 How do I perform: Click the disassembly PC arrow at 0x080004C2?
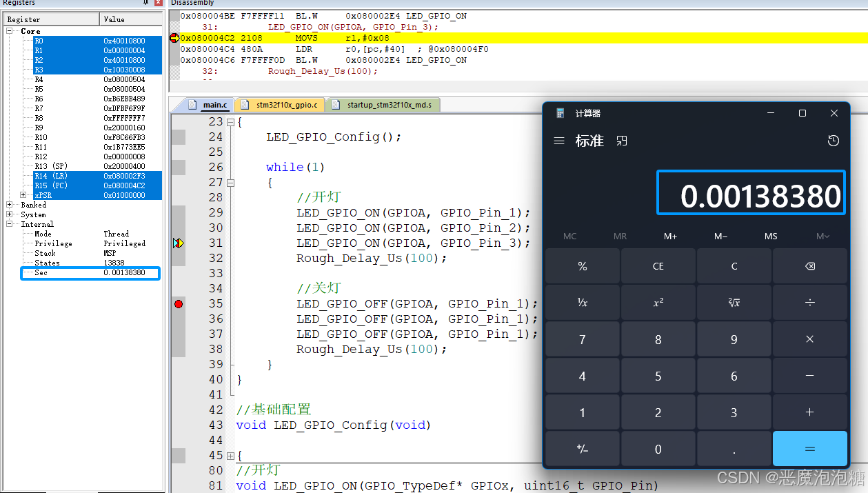[174, 38]
